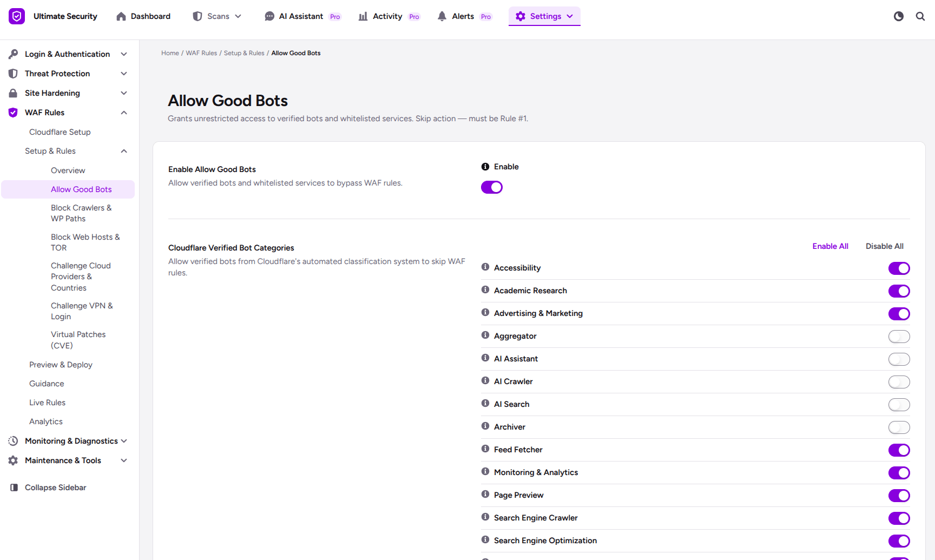Click the Site Hardening lock icon
Image resolution: width=935 pixels, height=560 pixels.
point(13,93)
